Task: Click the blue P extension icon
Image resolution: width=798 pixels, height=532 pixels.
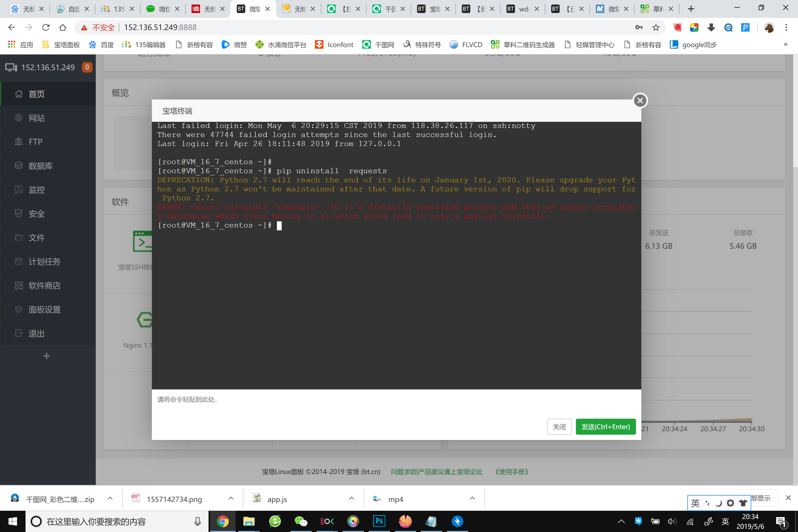Action: (745, 27)
